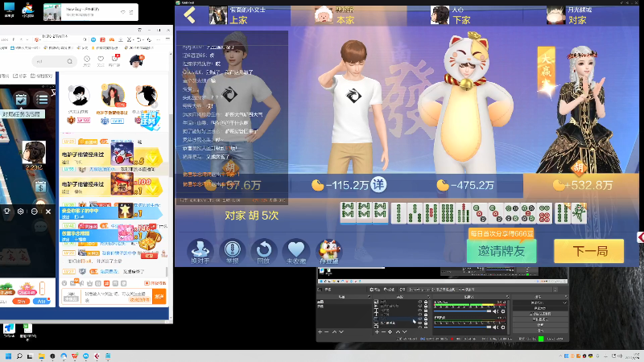Screen dimensions: 644x362
Task: Open user avatar on livestream page header
Action: [136, 62]
